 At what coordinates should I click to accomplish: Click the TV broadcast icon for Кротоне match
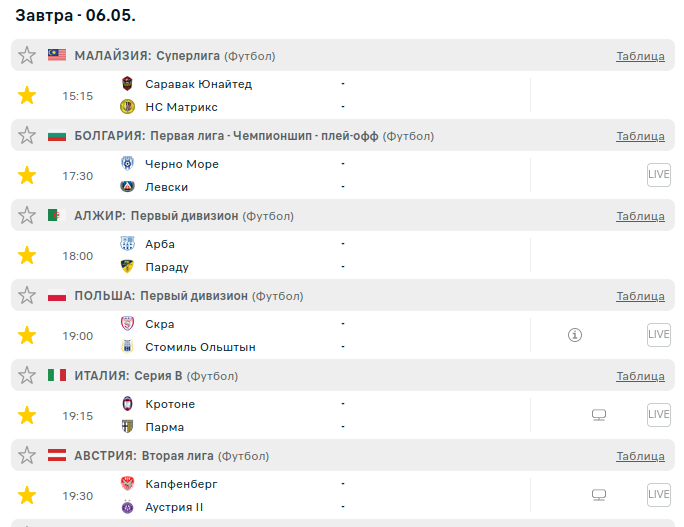(x=599, y=415)
